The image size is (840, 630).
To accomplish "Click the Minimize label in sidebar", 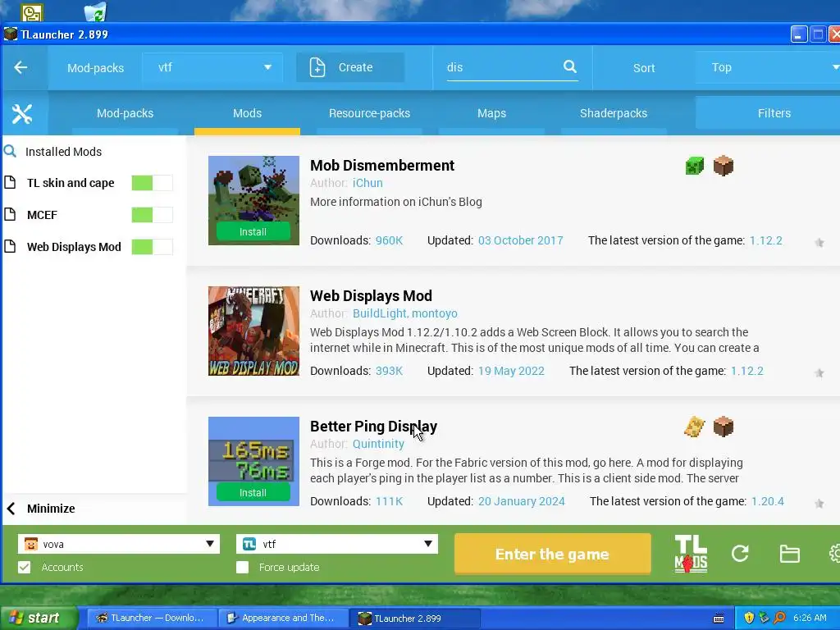I will click(x=51, y=509).
